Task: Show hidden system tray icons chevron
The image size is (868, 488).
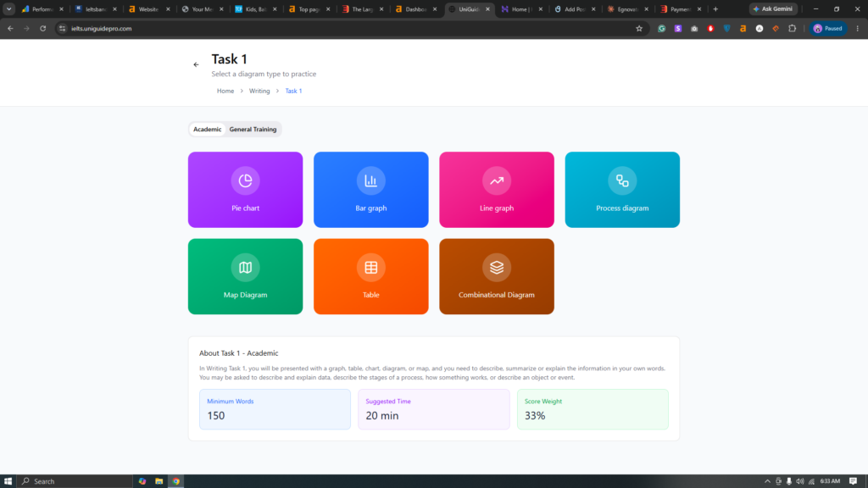Action: (x=767, y=481)
